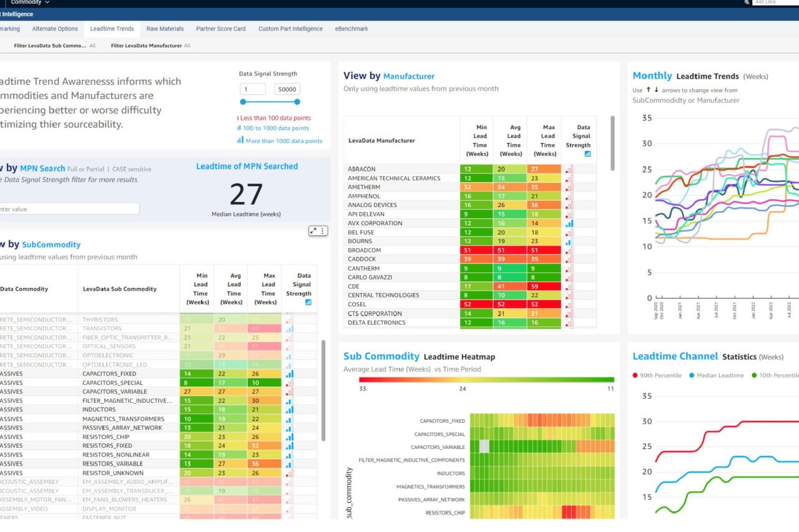This screenshot has height=532, width=799.
Task: Open the Filter LevaData Manufacturer dropdown
Action: point(150,46)
